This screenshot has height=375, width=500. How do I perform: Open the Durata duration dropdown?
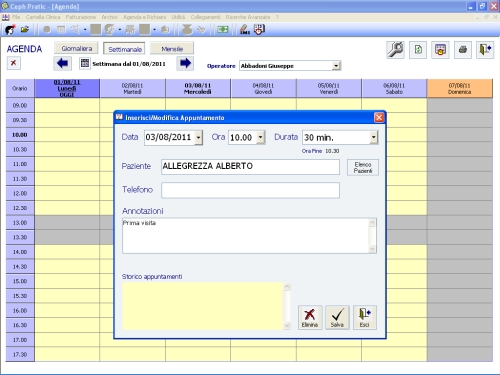coord(374,137)
